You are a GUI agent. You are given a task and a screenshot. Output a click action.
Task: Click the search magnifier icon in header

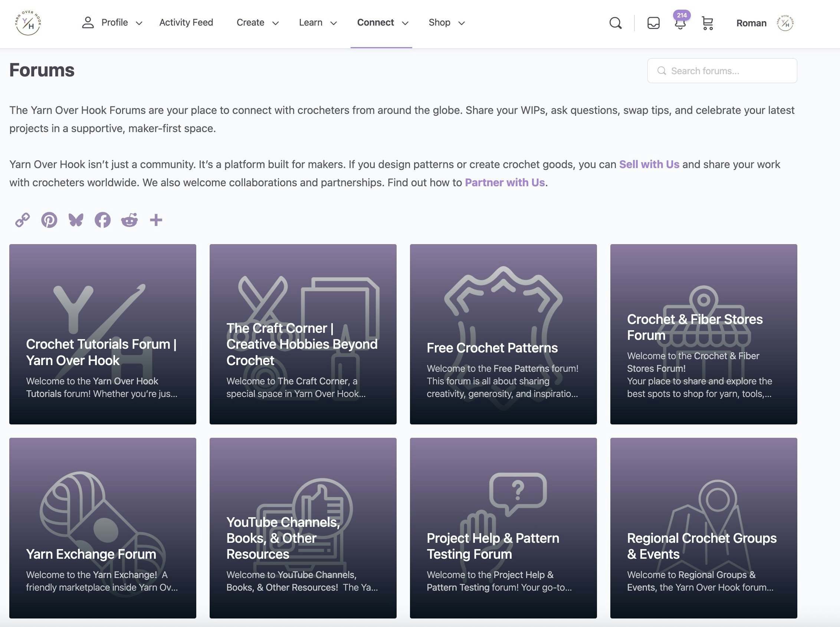(x=615, y=23)
